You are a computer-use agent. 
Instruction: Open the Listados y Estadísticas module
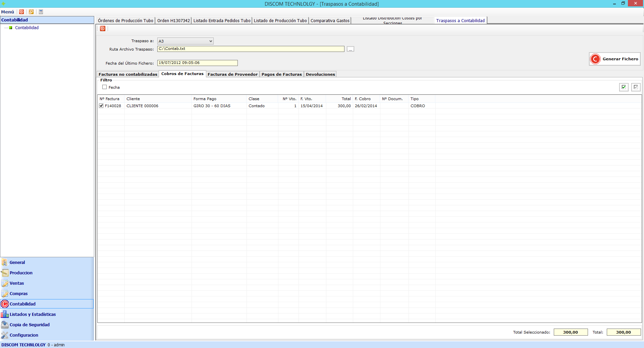tap(33, 314)
